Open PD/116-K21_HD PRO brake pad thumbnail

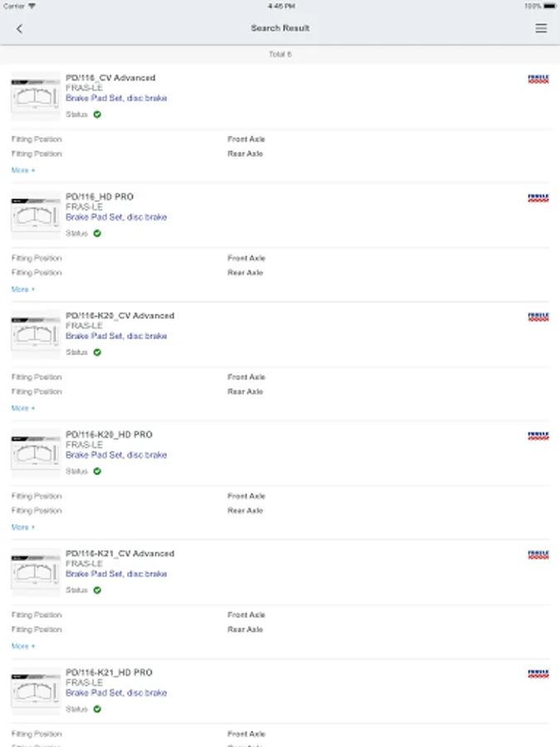(36, 691)
